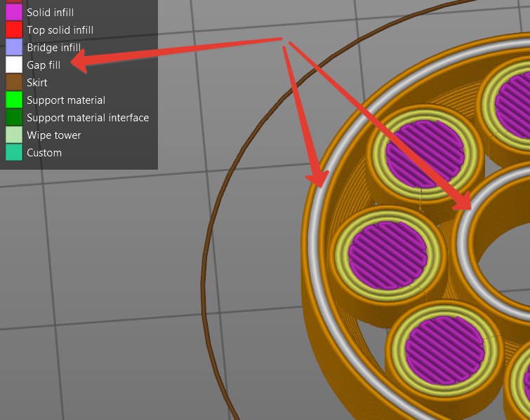Select the 'Support material' legend label
The width and height of the screenshot is (530, 420).
(x=66, y=100)
